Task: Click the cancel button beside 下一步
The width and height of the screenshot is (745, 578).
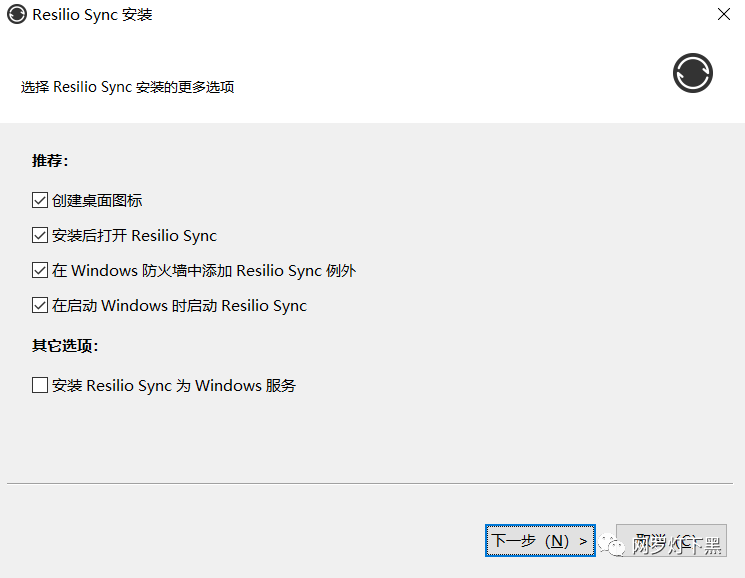Action: point(671,540)
